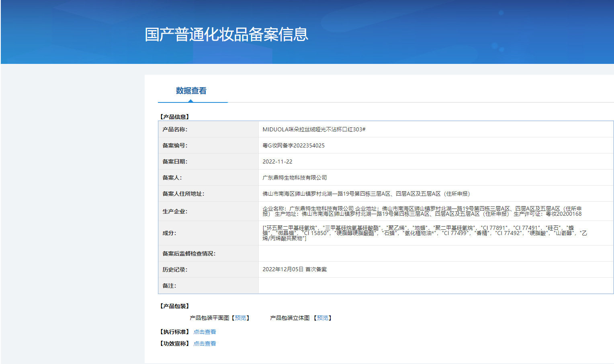Click the 【产品信息】 section heading

coord(174,117)
